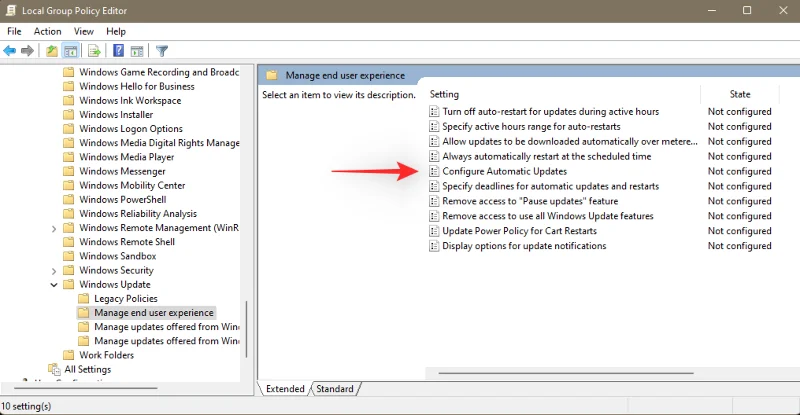Screen dimensions: 800x415
Task: Open the Help menu
Action: coord(116,31)
